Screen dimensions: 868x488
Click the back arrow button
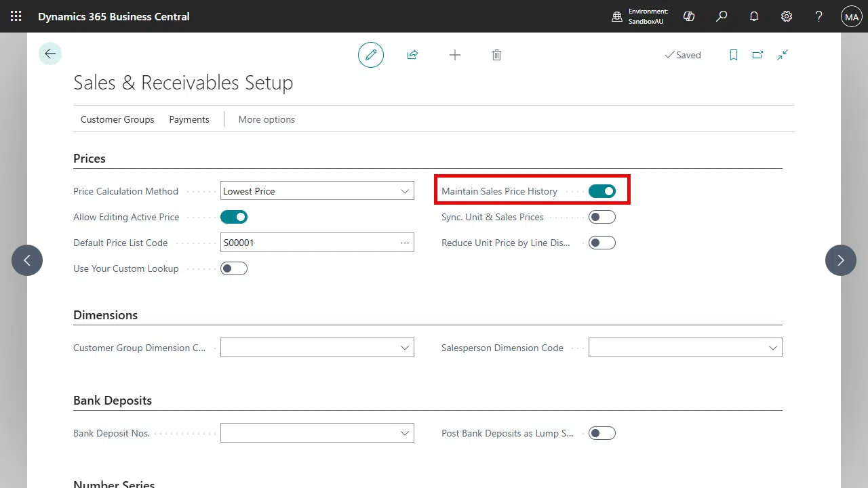[x=50, y=54]
